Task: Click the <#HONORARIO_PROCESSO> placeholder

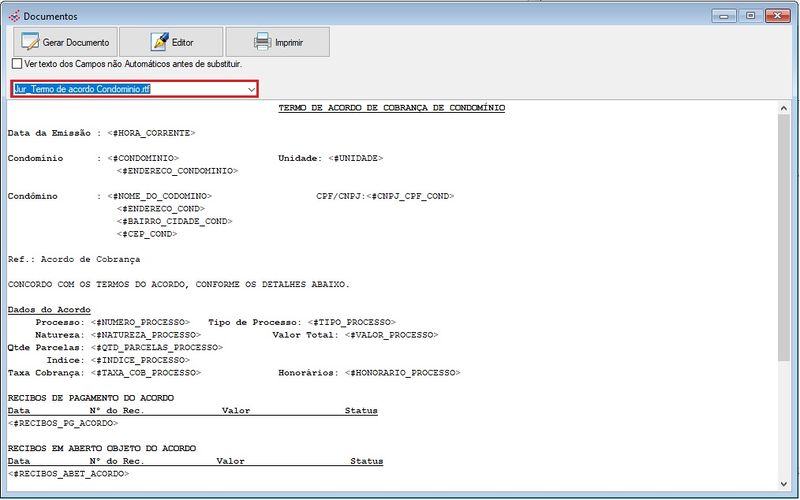Action: (x=403, y=372)
